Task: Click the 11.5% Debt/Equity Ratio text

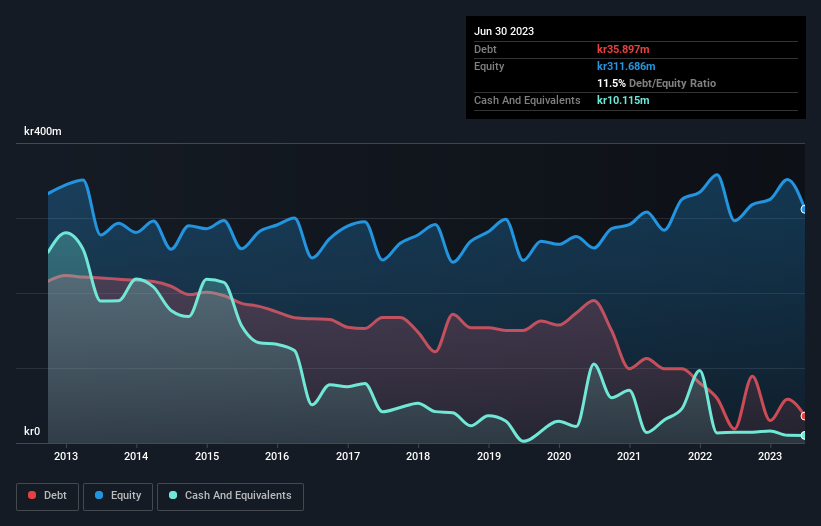Action: (657, 83)
